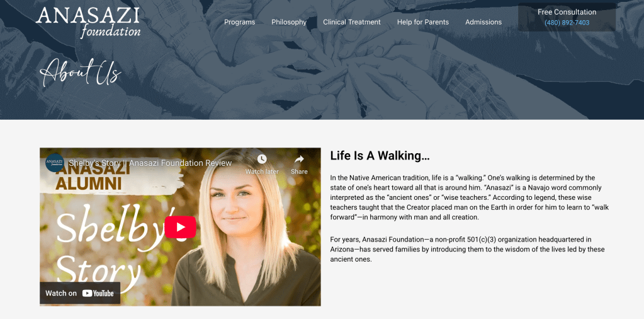Click the About Us script heading
The height and width of the screenshot is (319, 644).
point(81,74)
